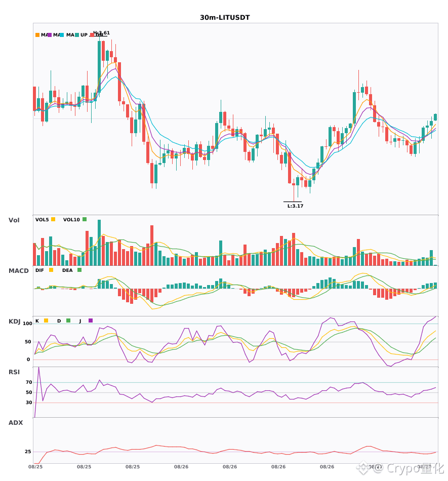Click the green D line legend swatch
Viewport: 448px width, 481px height.
pyautogui.click(x=68, y=320)
